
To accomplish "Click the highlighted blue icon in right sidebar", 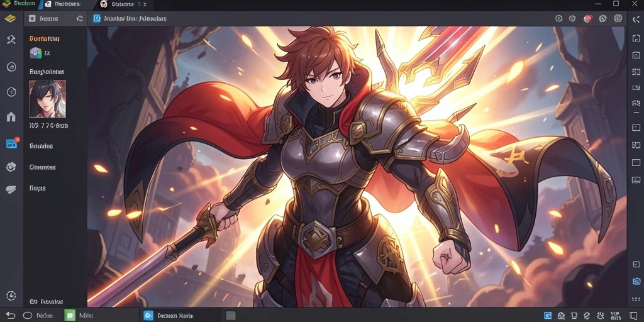I will coord(636,281).
